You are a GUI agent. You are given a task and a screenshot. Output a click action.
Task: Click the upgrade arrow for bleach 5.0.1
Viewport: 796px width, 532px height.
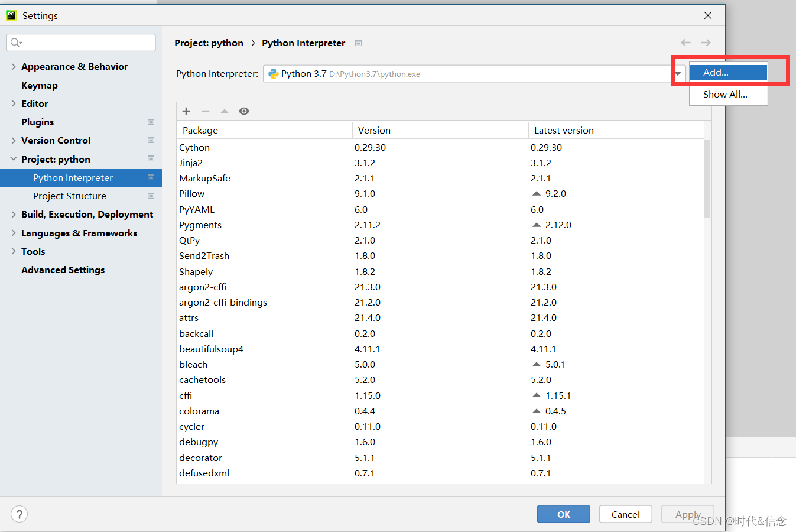537,364
